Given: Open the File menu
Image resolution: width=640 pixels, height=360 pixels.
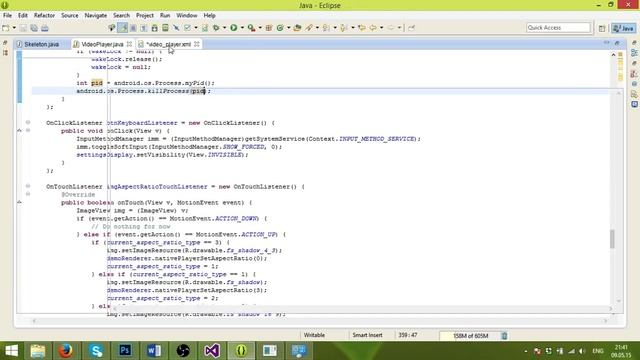Looking at the screenshot, I should (x=7, y=15).
